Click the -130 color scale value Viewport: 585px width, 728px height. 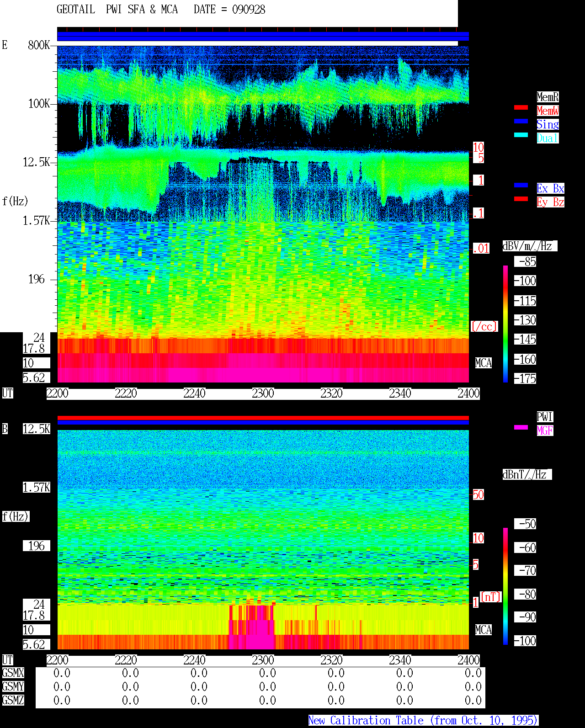coord(526,320)
